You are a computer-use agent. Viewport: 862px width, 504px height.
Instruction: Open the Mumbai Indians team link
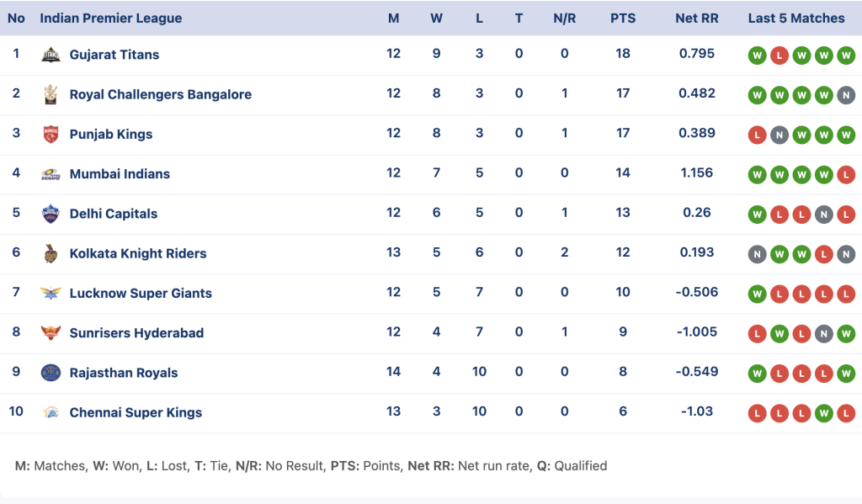120,173
